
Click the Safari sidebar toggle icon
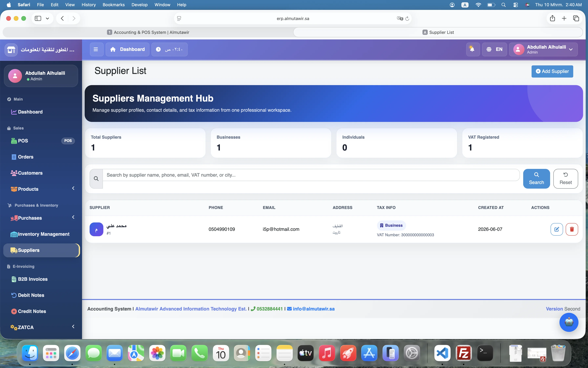[38, 19]
